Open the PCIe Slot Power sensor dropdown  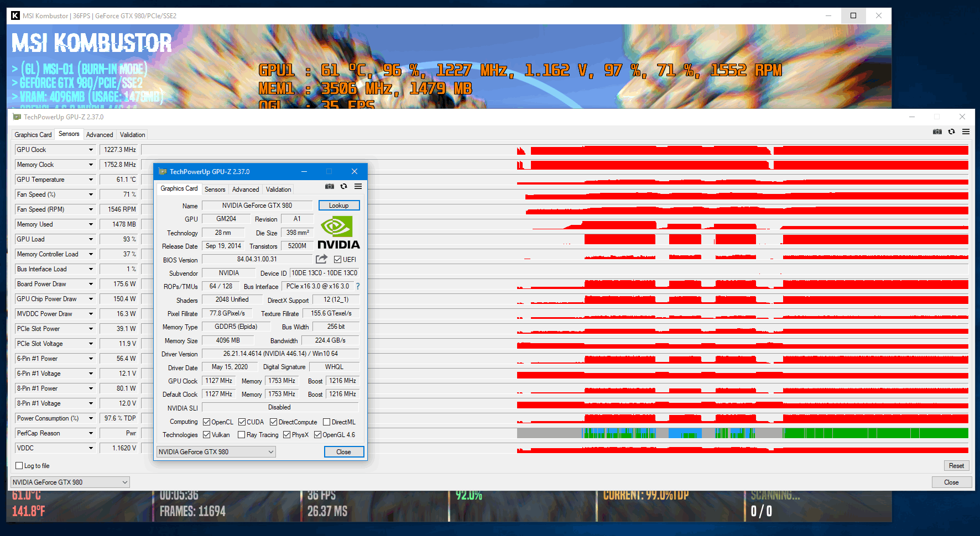click(x=91, y=329)
